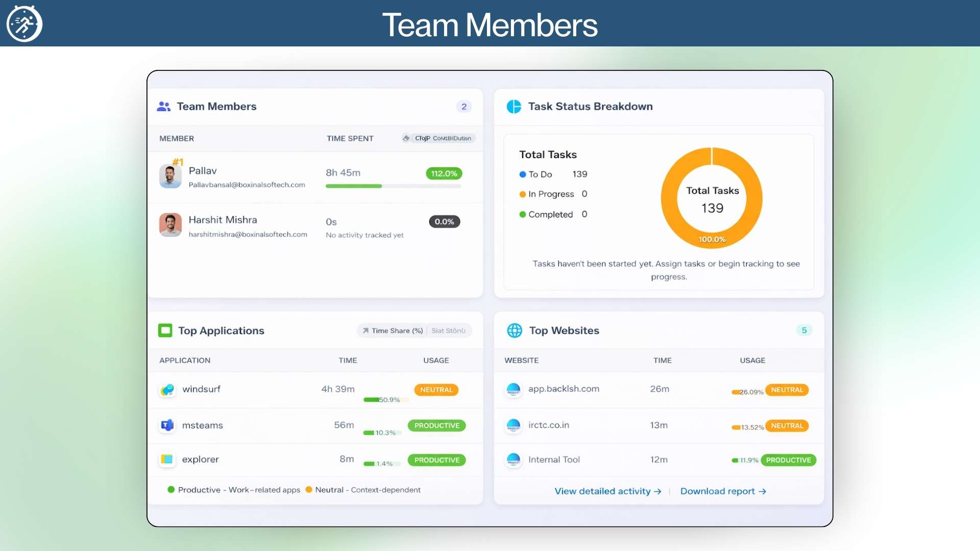Click Download report
This screenshot has width=980, height=551.
click(x=723, y=491)
